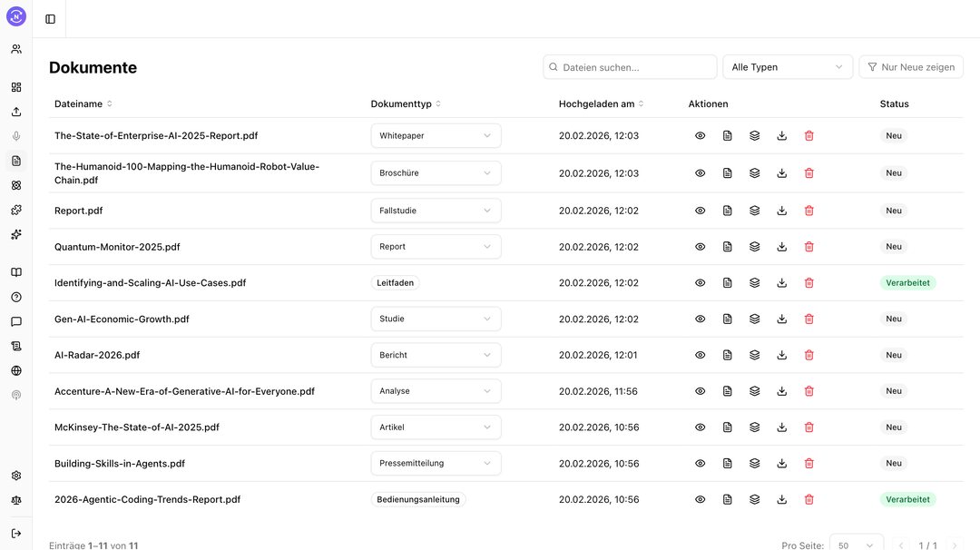
Task: Click the Neu status for Quantum-Monitor-2025.pdf
Action: pyautogui.click(x=894, y=247)
